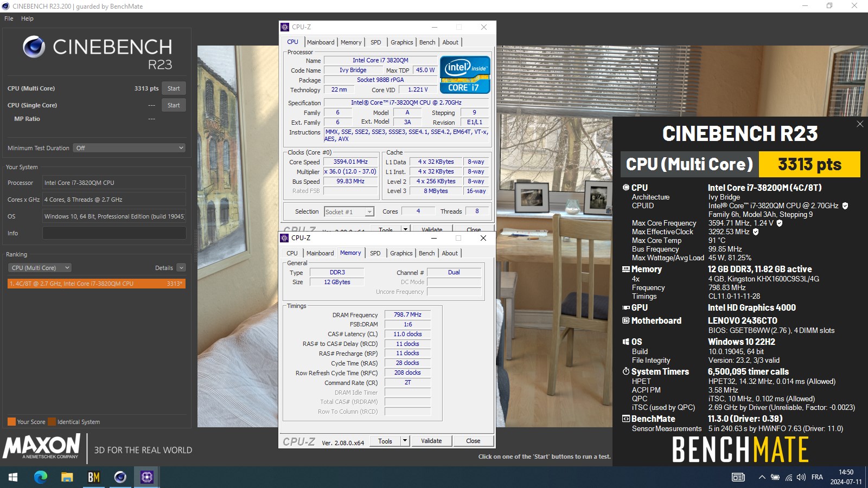Image resolution: width=868 pixels, height=488 pixels.
Task: Click the CPU-Z title bar icon of lower window
Action: click(284, 238)
